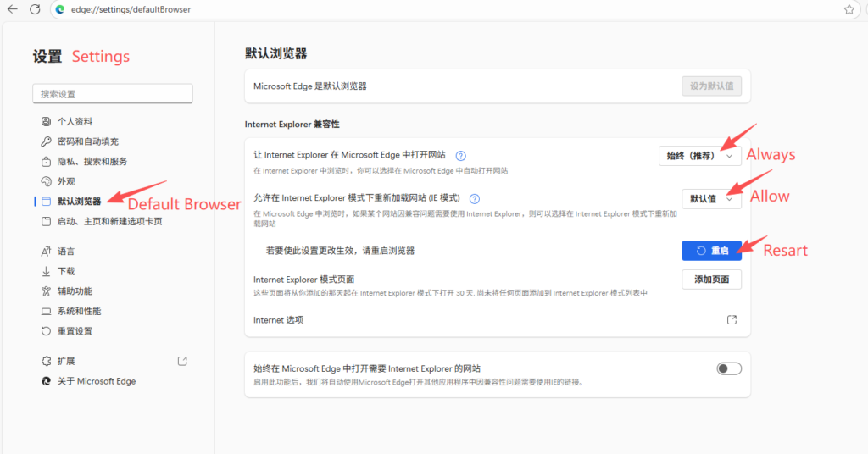Open help icon next to IE 模式 setting
868x454 pixels.
475,198
